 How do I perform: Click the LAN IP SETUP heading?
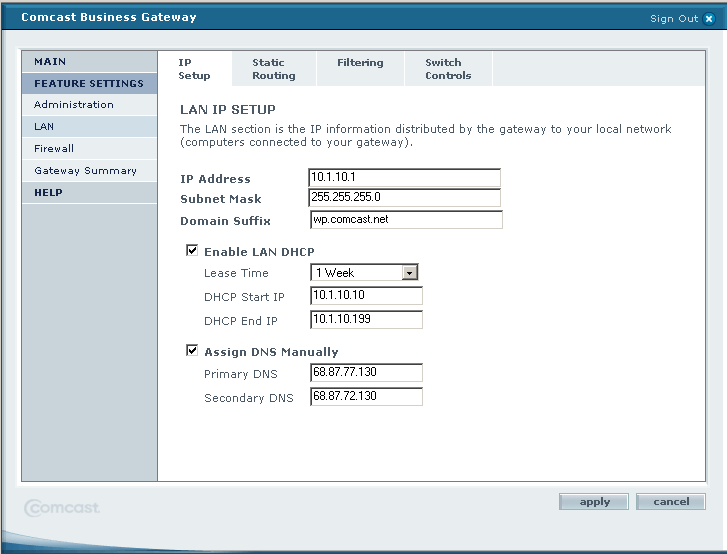click(228, 110)
